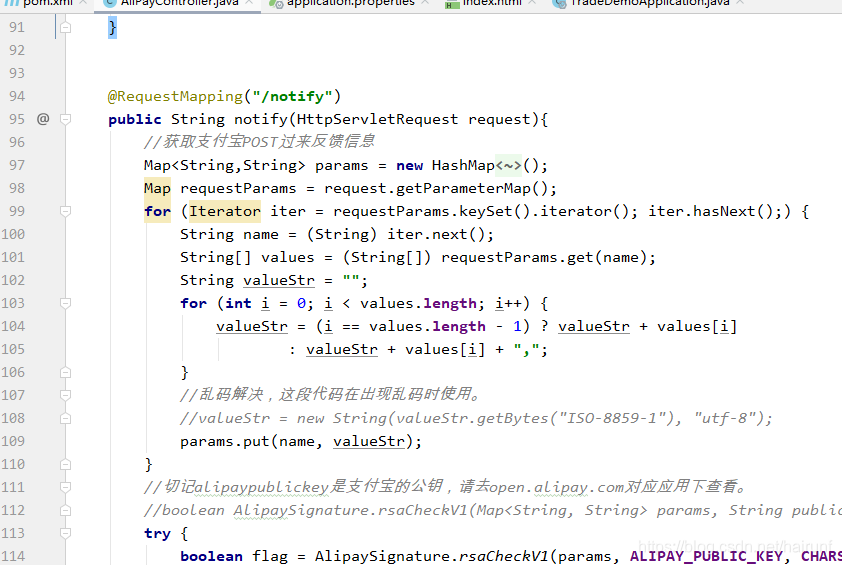842x565 pixels.
Task: Click line number 97 in the gutter
Action: [x=17, y=165]
